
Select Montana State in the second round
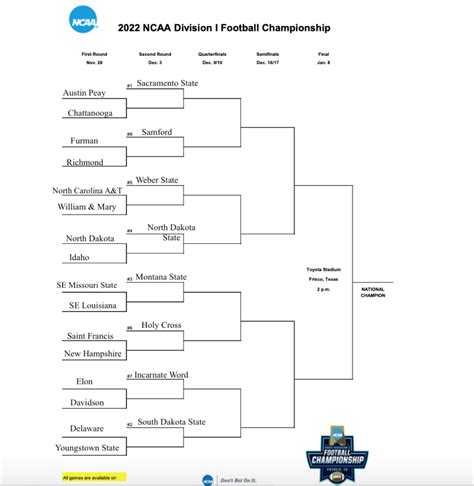161,277
